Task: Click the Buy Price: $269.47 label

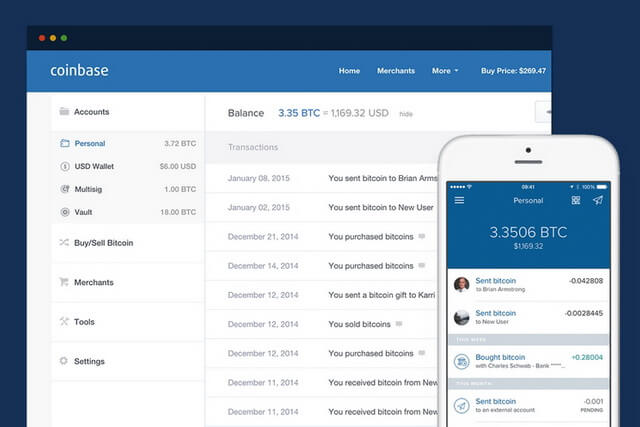Action: pyautogui.click(x=513, y=71)
